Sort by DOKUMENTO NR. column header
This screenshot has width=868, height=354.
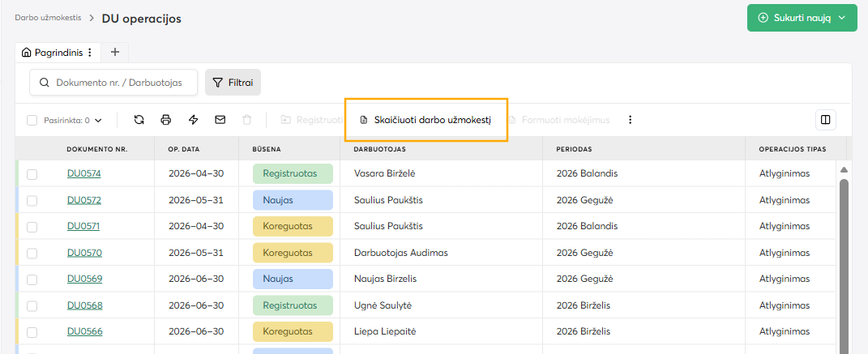pos(97,149)
